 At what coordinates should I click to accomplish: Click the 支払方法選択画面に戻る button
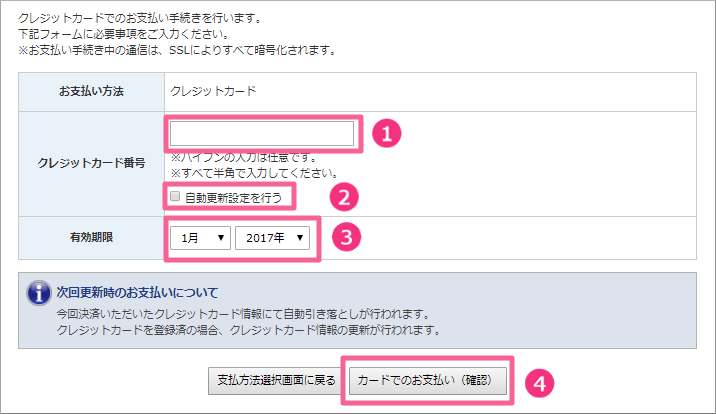pyautogui.click(x=277, y=380)
